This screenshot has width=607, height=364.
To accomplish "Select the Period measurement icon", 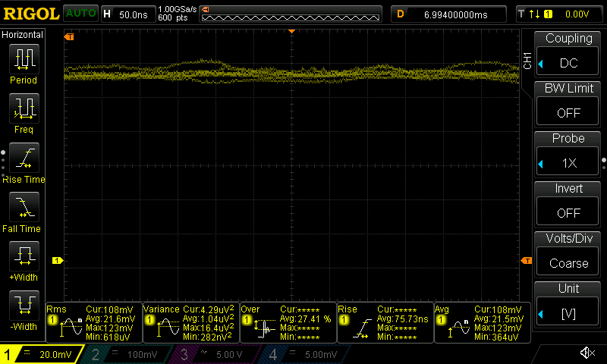I will point(24,59).
